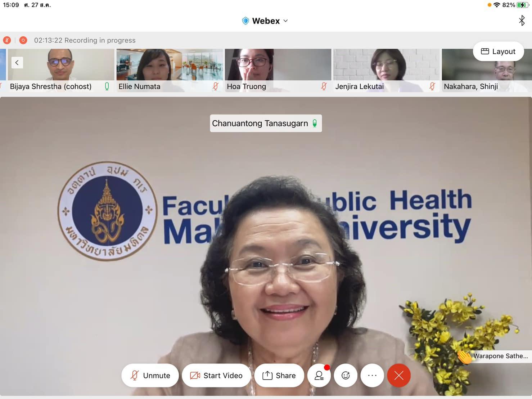Viewport: 532px width, 399px height.
Task: Tap the 15:09 clock in status bar
Action: [11, 5]
